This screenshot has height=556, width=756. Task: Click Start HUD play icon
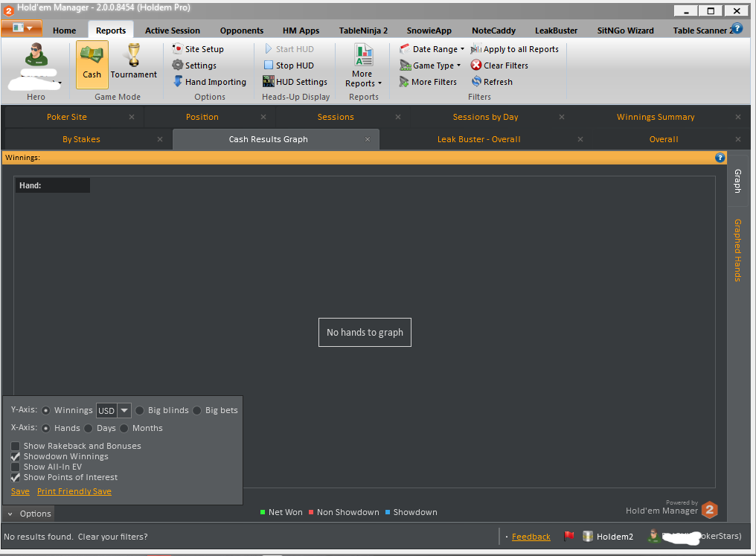[x=268, y=48]
